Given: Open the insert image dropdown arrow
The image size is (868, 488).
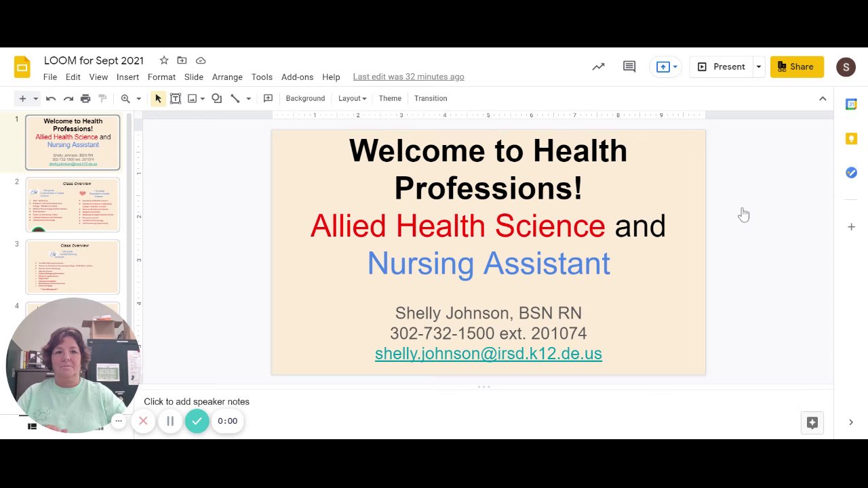Looking at the screenshot, I should point(202,98).
